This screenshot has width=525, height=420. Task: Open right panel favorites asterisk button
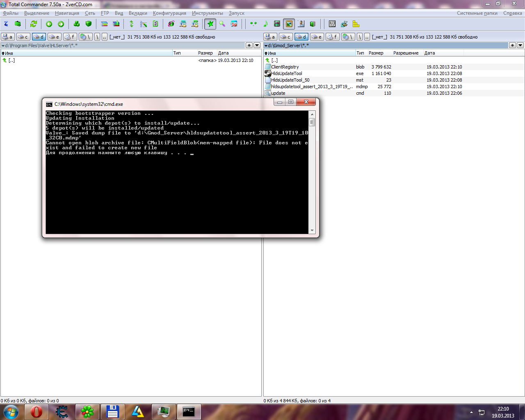pyautogui.click(x=512, y=45)
